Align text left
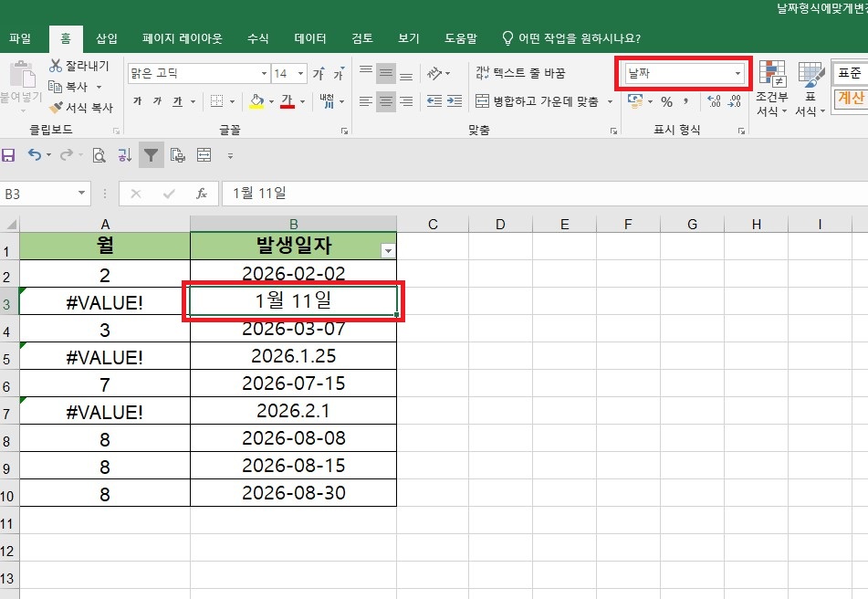This screenshot has width=868, height=599. tap(366, 100)
